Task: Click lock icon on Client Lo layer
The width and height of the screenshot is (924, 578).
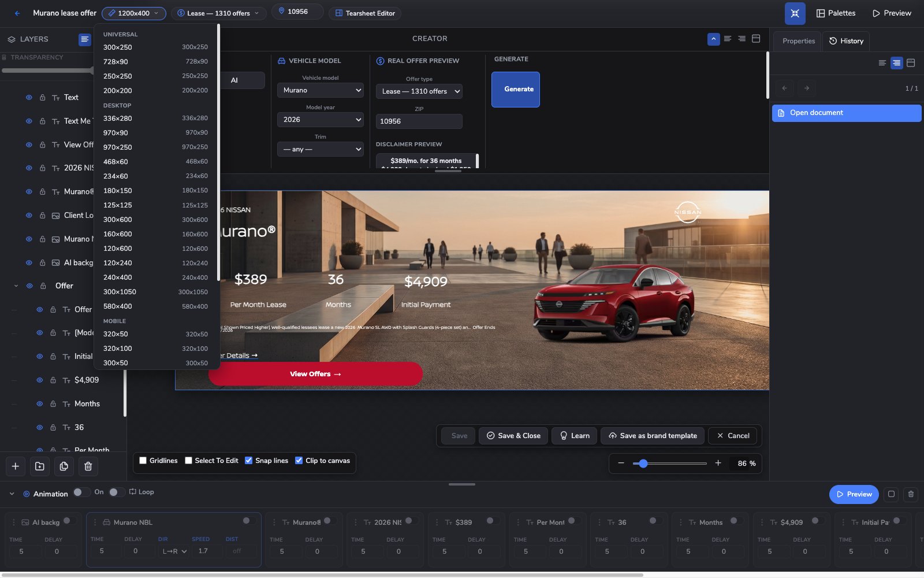Action: (x=43, y=216)
